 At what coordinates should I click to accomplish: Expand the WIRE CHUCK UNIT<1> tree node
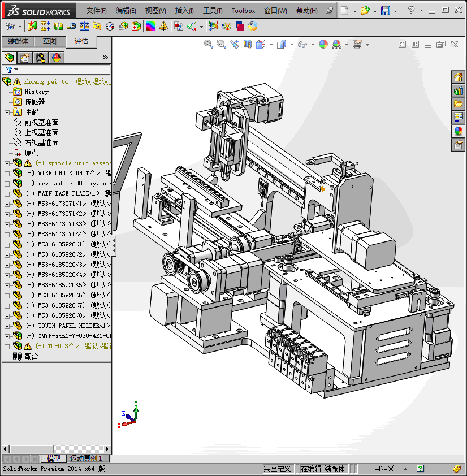tap(7, 173)
